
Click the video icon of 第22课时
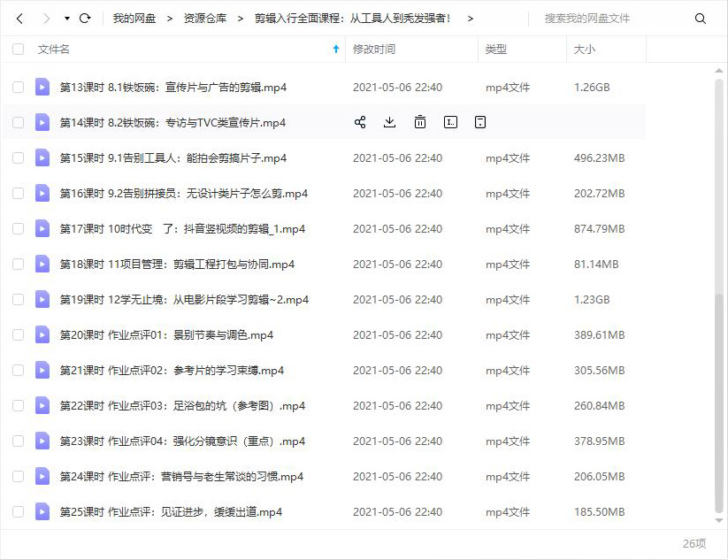42,405
